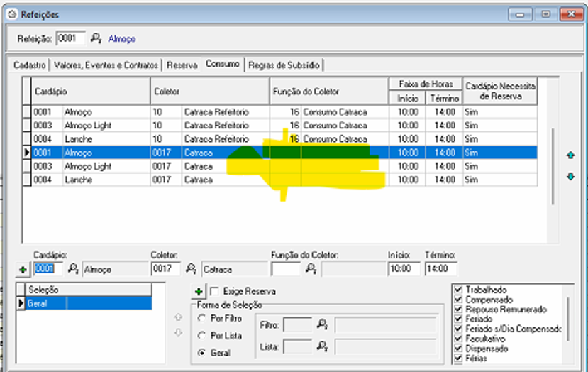Select the Por Filtro radio option
This screenshot has width=588, height=372.
(202, 319)
